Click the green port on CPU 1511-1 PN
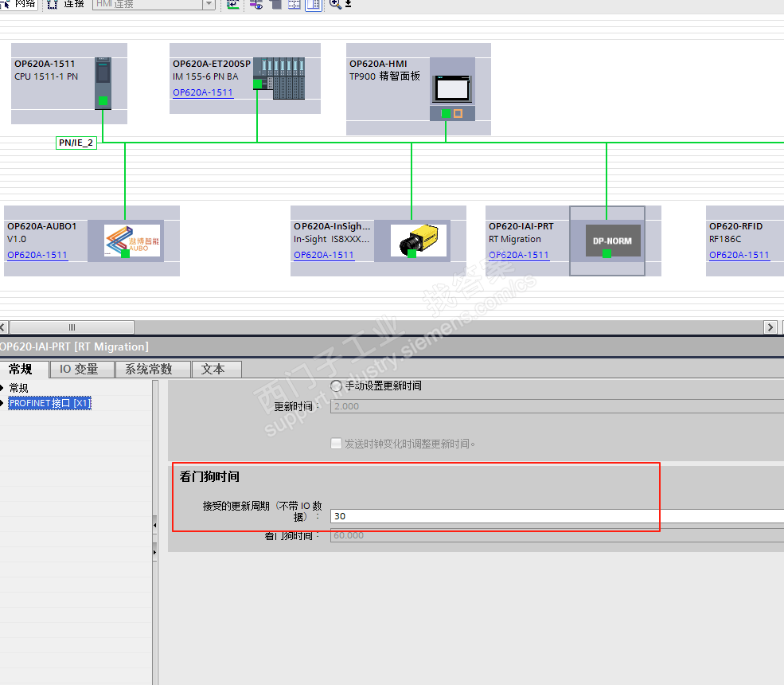Image resolution: width=784 pixels, height=685 pixels. click(103, 101)
